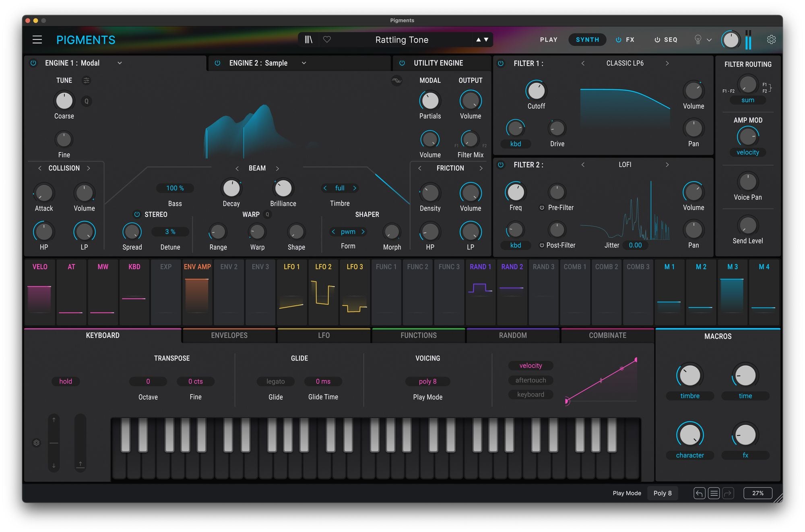Click the Filter Routing sum icon

coord(746,100)
